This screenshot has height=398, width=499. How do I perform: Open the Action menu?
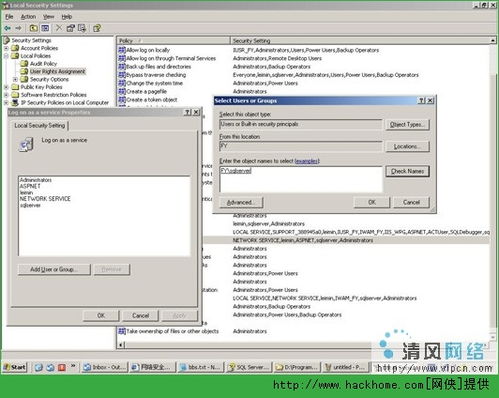tap(28, 17)
